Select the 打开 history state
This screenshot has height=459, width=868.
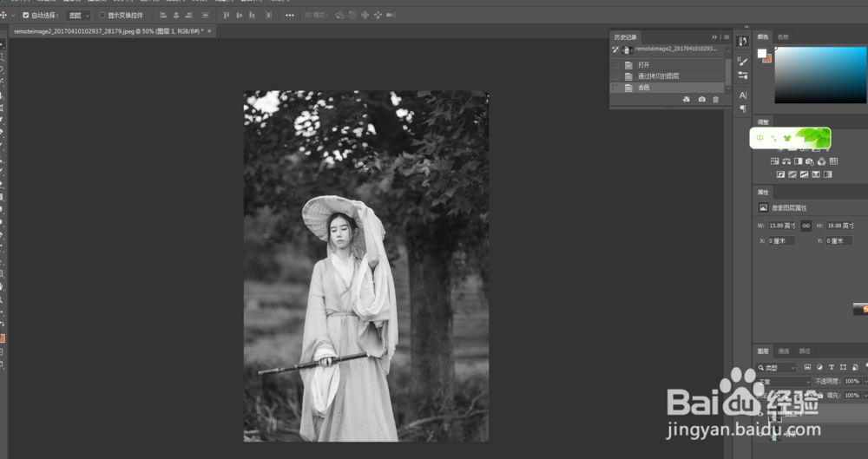point(644,65)
